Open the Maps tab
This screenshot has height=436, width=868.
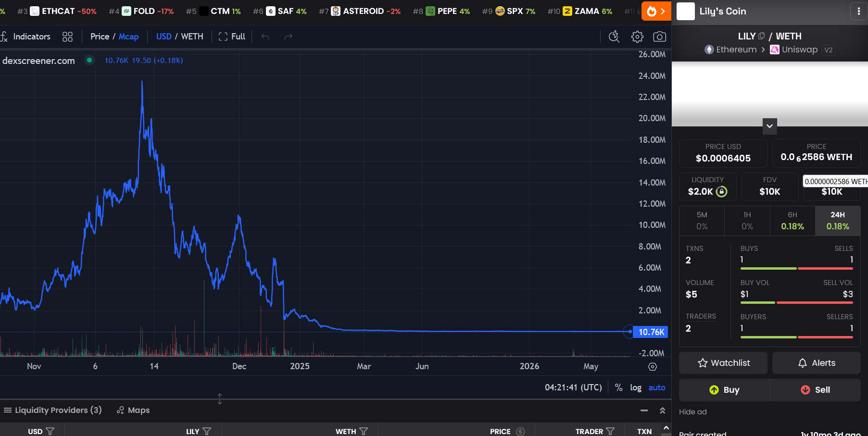point(133,410)
